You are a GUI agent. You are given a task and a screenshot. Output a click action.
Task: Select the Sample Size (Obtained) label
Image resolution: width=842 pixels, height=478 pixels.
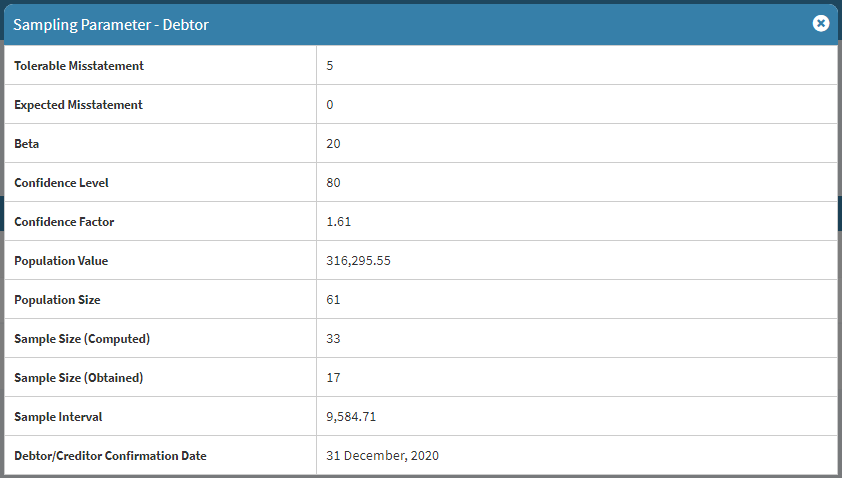click(x=79, y=378)
